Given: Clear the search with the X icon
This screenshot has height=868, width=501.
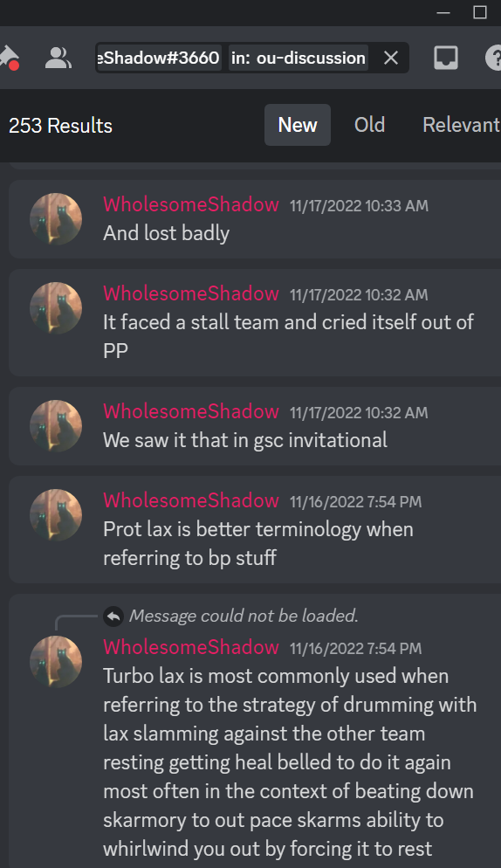Looking at the screenshot, I should coord(391,58).
